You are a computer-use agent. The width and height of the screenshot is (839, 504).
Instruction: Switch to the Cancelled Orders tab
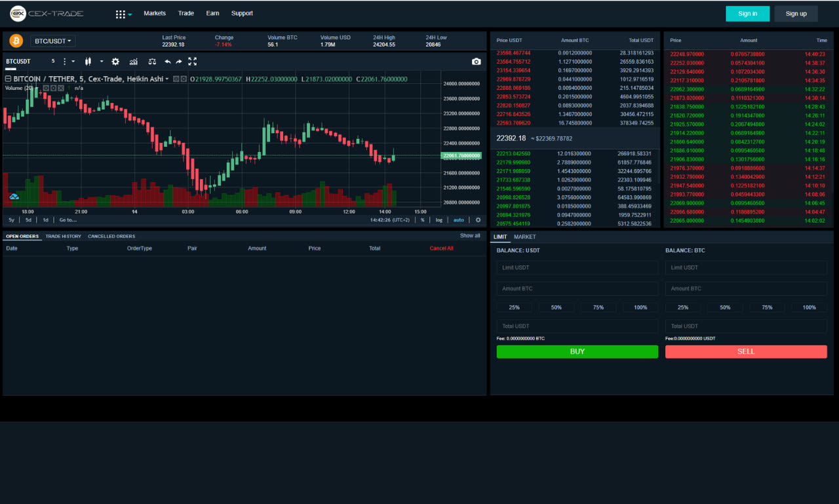(111, 236)
